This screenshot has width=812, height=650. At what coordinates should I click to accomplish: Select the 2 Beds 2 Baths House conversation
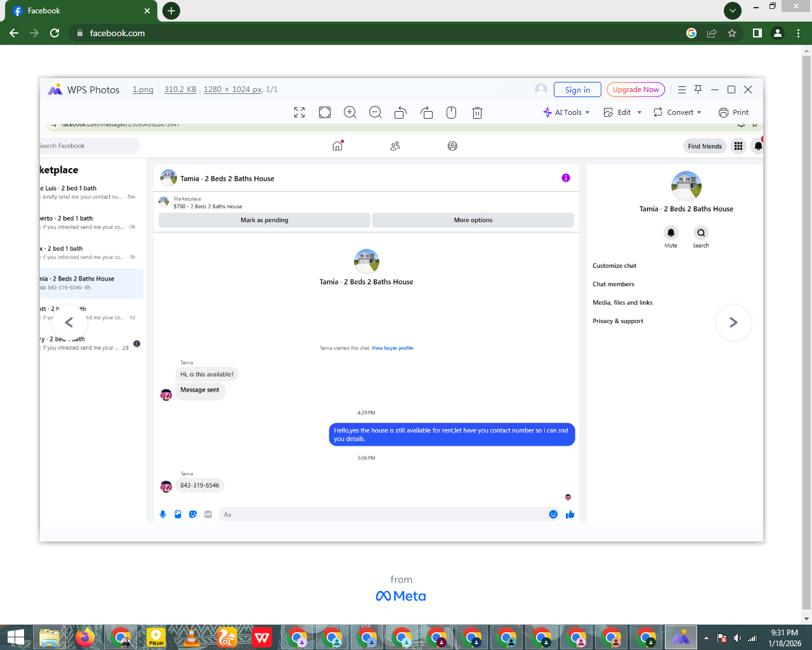pos(91,283)
